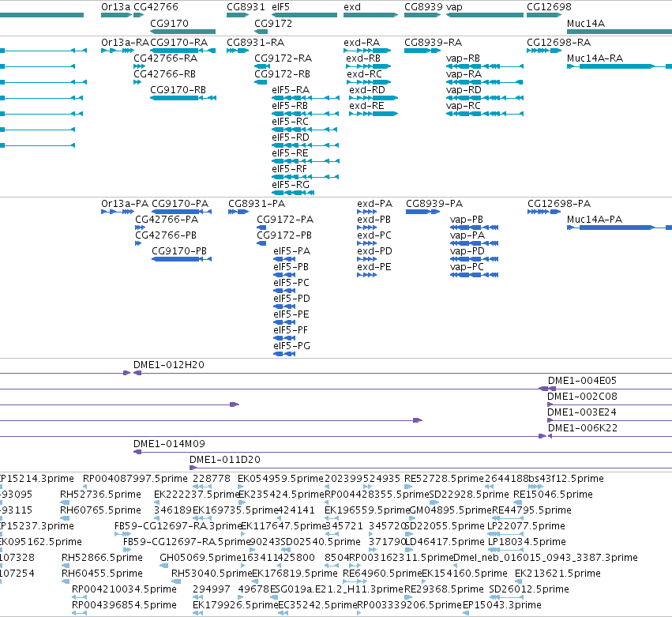Viewport: 672px width, 617px height.
Task: Click the EP15043.3prime EST label
Action: [502, 604]
